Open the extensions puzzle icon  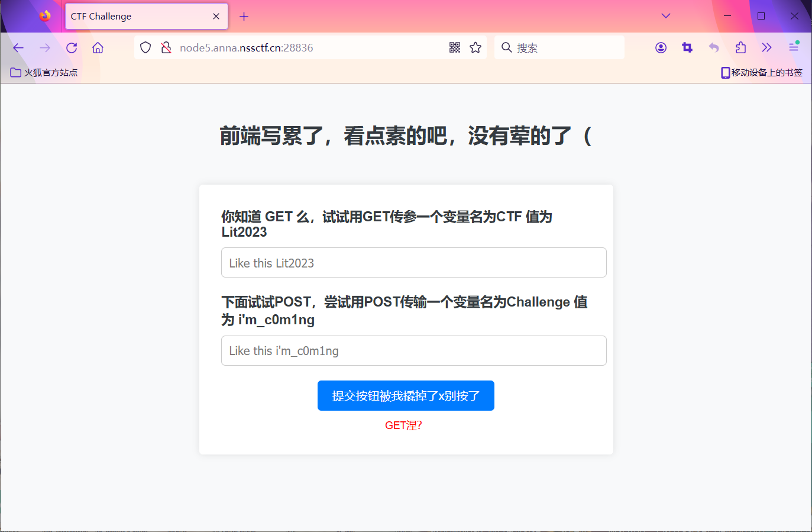click(x=740, y=48)
